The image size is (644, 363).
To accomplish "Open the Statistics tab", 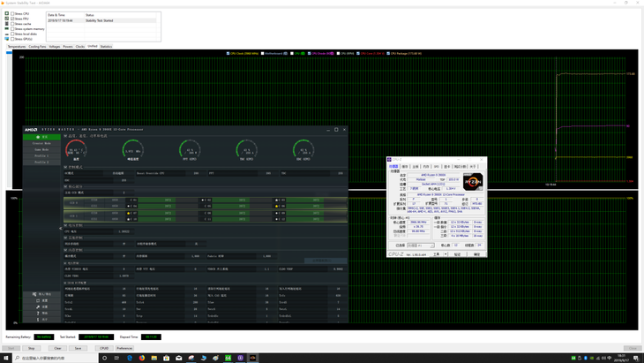I will pyautogui.click(x=106, y=47).
